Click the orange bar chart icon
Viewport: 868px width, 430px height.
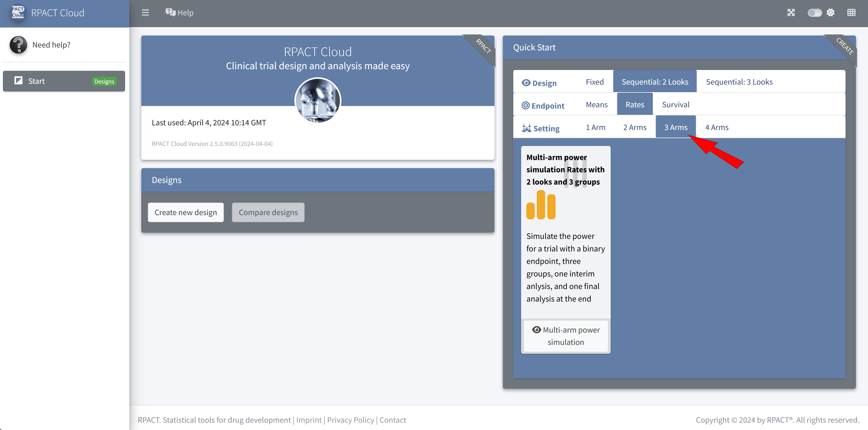[541, 205]
